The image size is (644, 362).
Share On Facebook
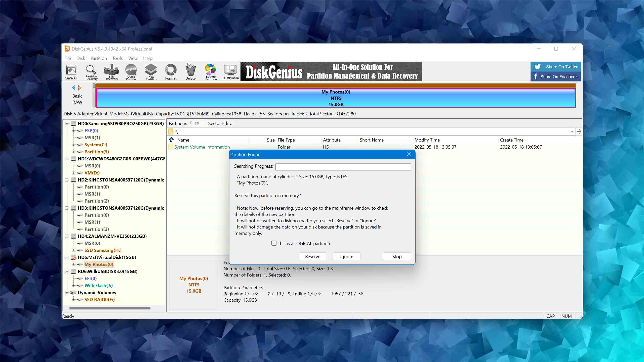[556, 77]
